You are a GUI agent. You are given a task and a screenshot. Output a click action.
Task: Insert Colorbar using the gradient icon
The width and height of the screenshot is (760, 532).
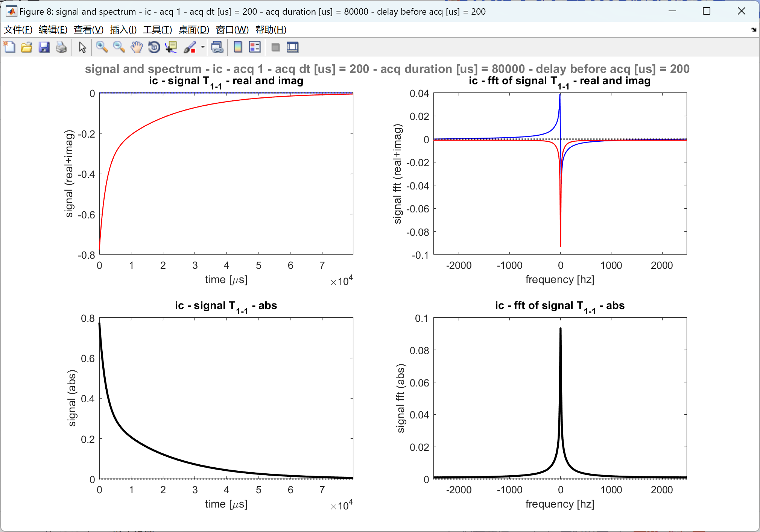[x=238, y=47]
